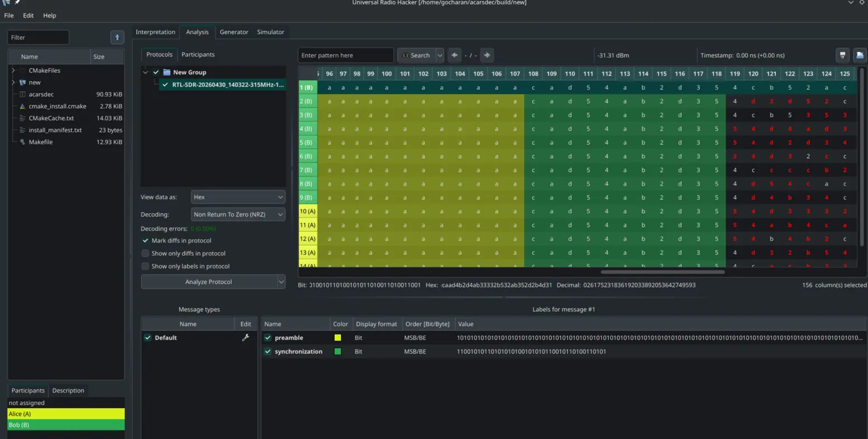
Task: Select the bottom-left Participants tab
Action: [28, 390]
